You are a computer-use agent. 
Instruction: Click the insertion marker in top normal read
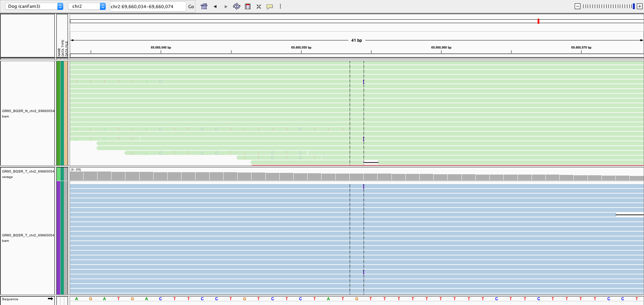pos(364,82)
